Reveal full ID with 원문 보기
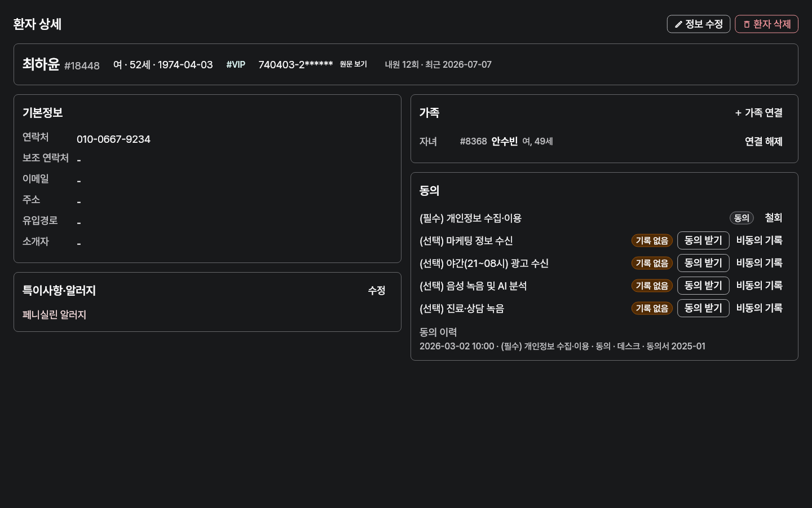This screenshot has width=812, height=508. point(354,64)
